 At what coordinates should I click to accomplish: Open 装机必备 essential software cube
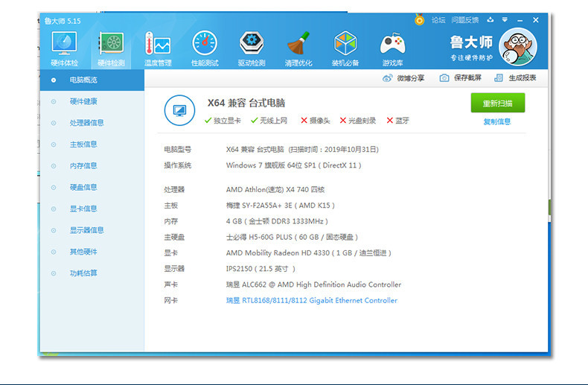345,49
